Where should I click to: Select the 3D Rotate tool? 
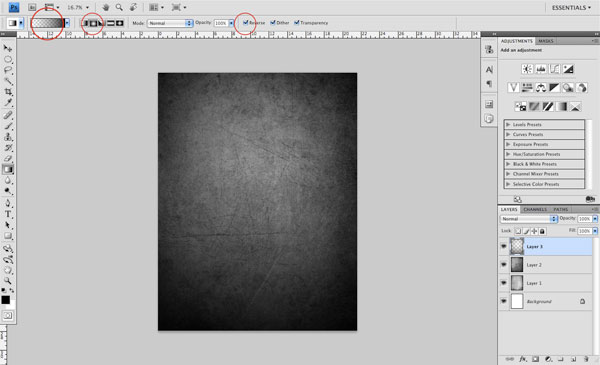[x=8, y=249]
